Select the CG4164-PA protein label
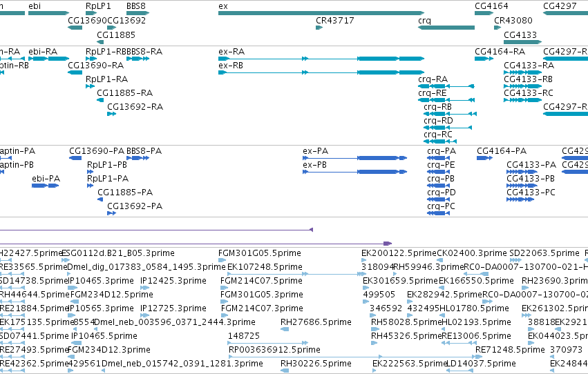 [502, 151]
